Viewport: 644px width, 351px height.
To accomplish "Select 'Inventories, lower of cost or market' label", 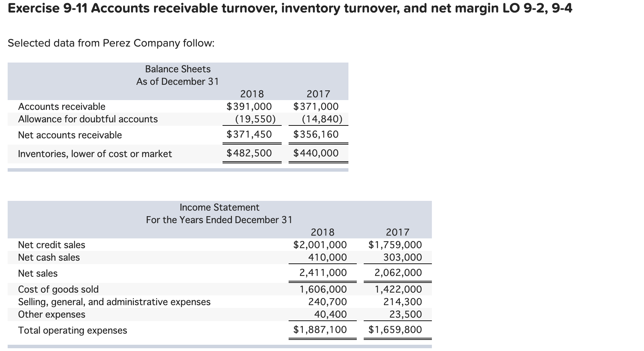I will 95,154.
